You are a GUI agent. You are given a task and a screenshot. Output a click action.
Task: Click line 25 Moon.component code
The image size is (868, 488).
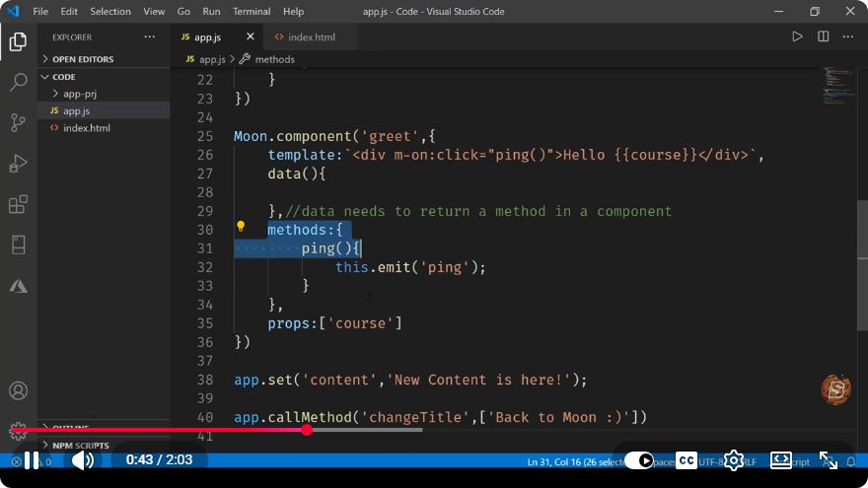(x=334, y=136)
